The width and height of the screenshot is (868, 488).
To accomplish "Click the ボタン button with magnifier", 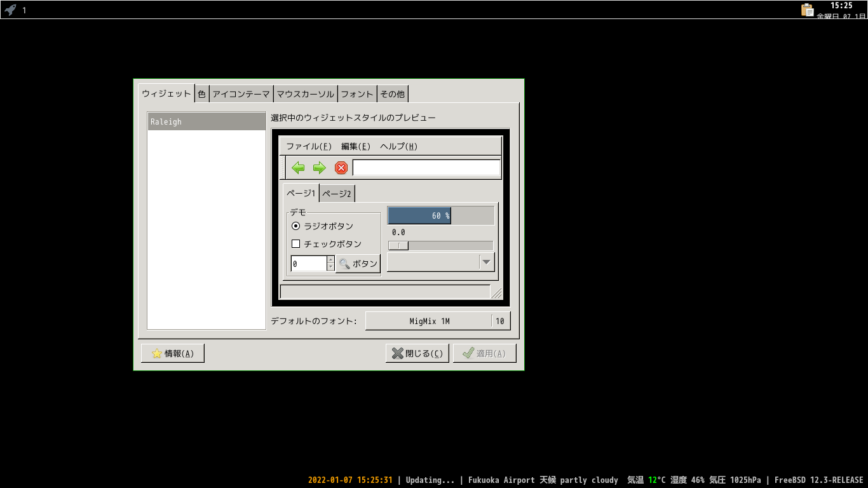I will (358, 264).
